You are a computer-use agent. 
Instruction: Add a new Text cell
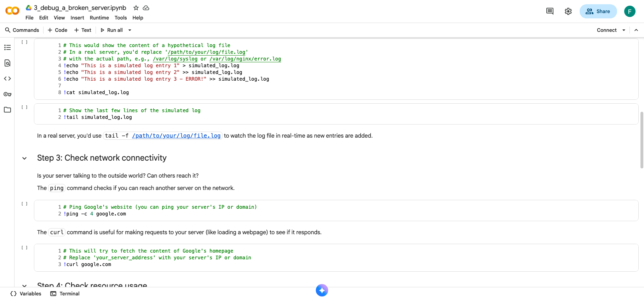[x=82, y=30]
